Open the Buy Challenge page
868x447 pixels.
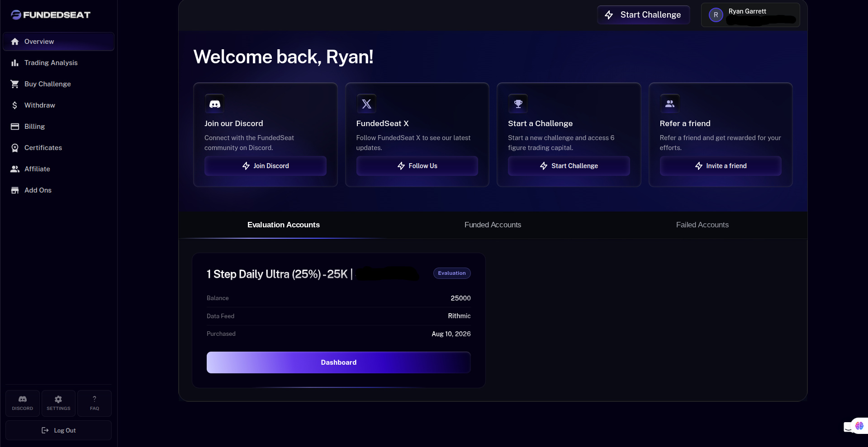pyautogui.click(x=58, y=84)
